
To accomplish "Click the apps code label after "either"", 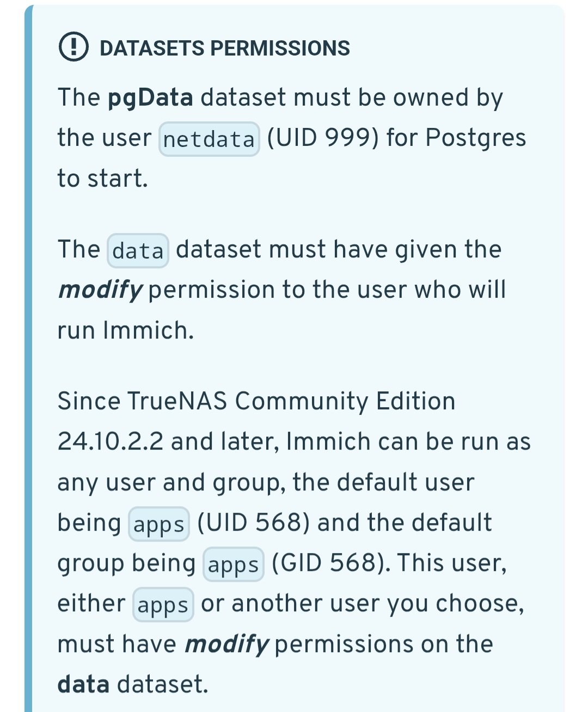I will pos(163,605).
